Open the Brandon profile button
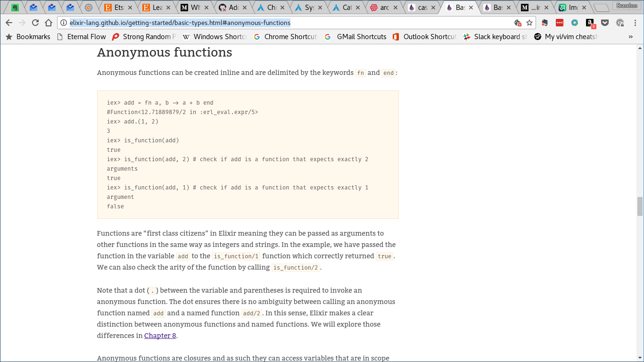 pyautogui.click(x=627, y=5)
